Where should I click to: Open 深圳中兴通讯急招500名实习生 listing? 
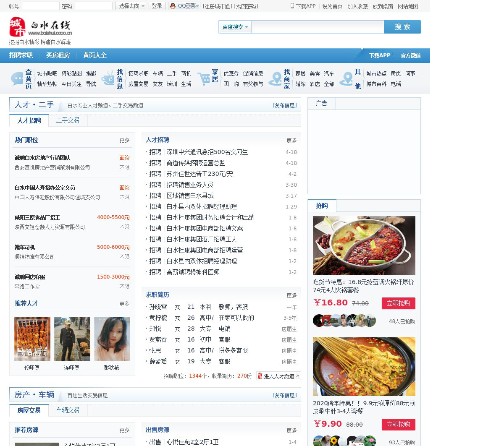tap(207, 152)
